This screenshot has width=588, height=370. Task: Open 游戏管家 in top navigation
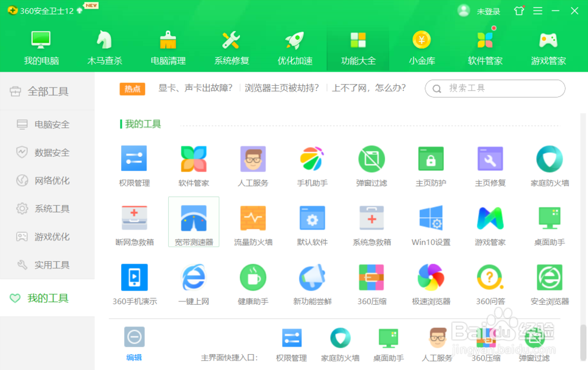click(x=548, y=48)
